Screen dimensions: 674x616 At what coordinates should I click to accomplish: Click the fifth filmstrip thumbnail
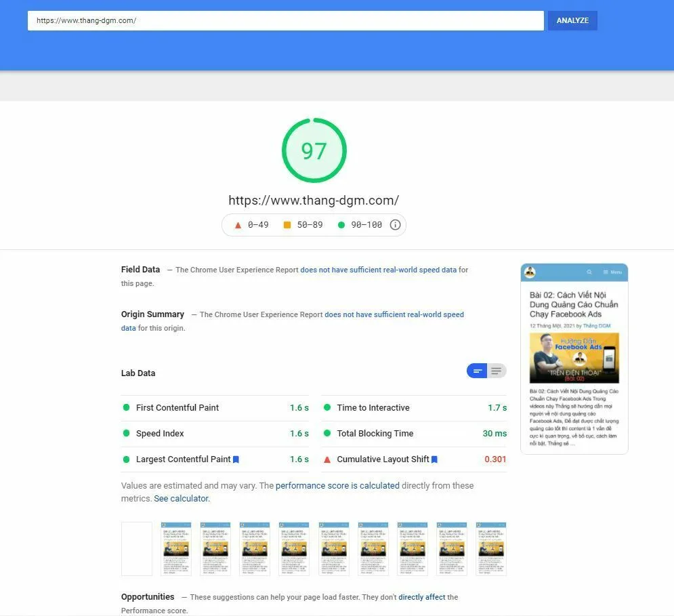[294, 549]
